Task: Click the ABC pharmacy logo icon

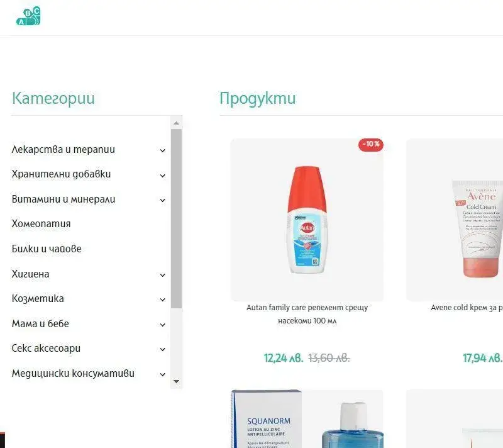Action: (x=28, y=16)
